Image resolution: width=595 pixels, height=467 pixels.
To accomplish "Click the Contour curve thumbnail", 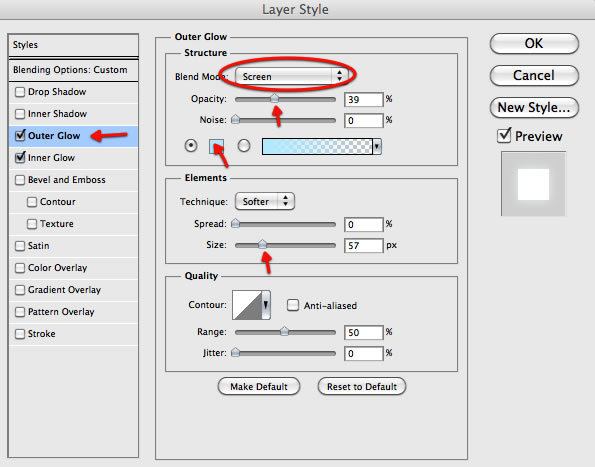I will [247, 305].
